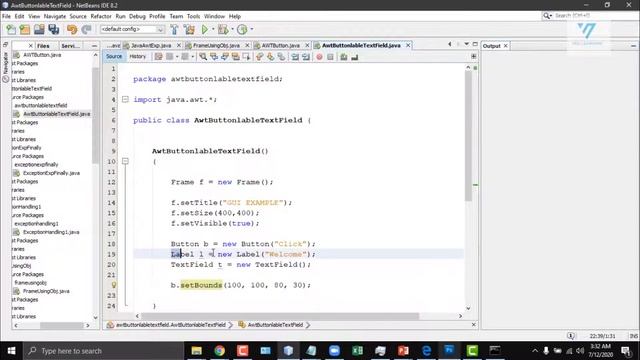Viewport: 640px width, 360px height.
Task: Click the New File toolbar icon
Action: click(11, 29)
